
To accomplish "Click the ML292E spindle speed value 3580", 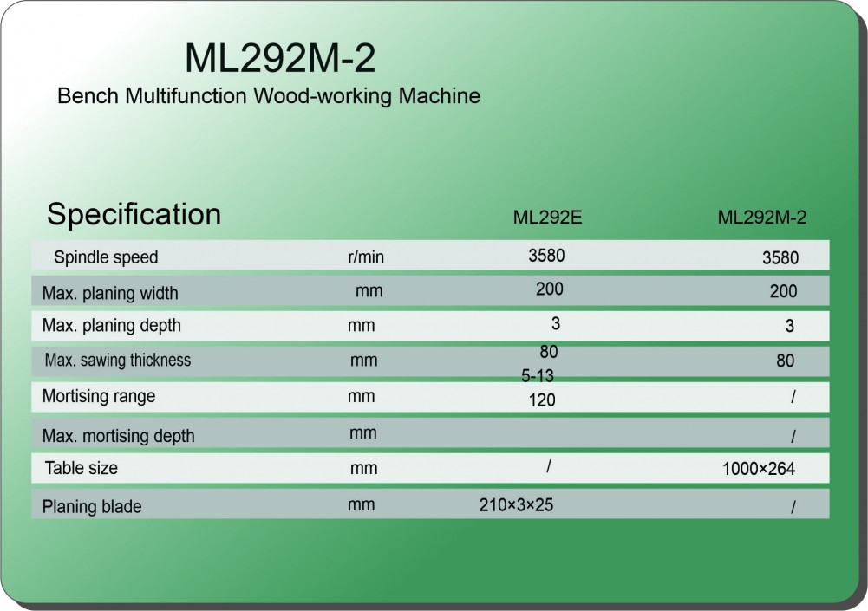I will (x=546, y=256).
